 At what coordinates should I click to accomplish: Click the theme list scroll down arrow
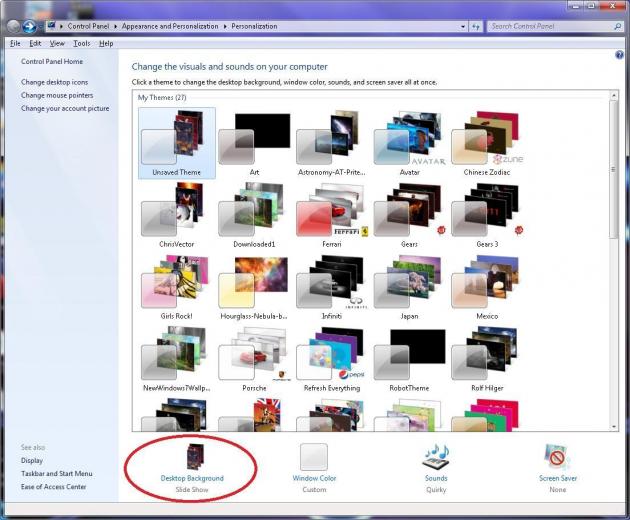[614, 427]
